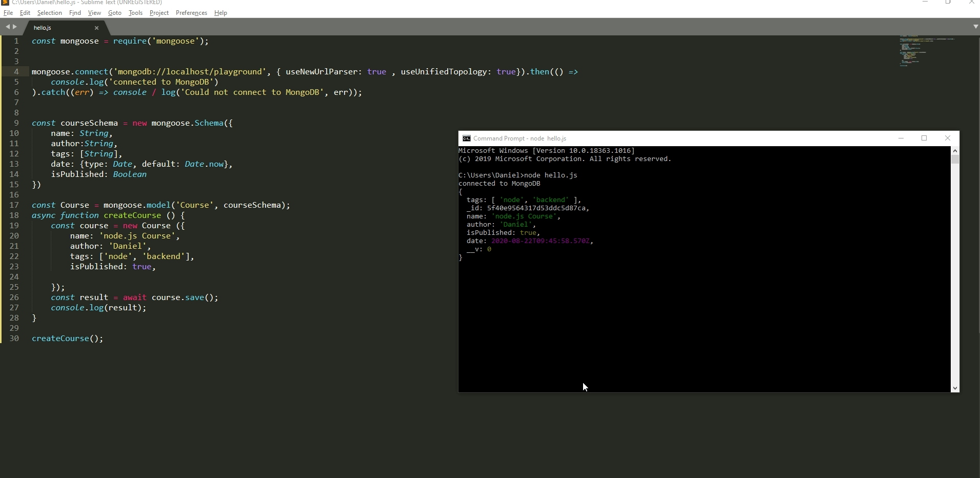Click 'backend' tag string in editor
The height and width of the screenshot is (478, 980).
pyautogui.click(x=164, y=256)
